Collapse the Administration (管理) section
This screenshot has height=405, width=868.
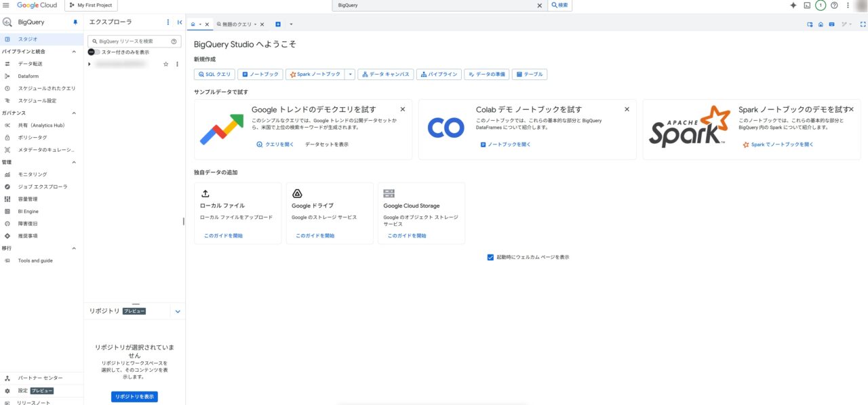pyautogui.click(x=74, y=162)
